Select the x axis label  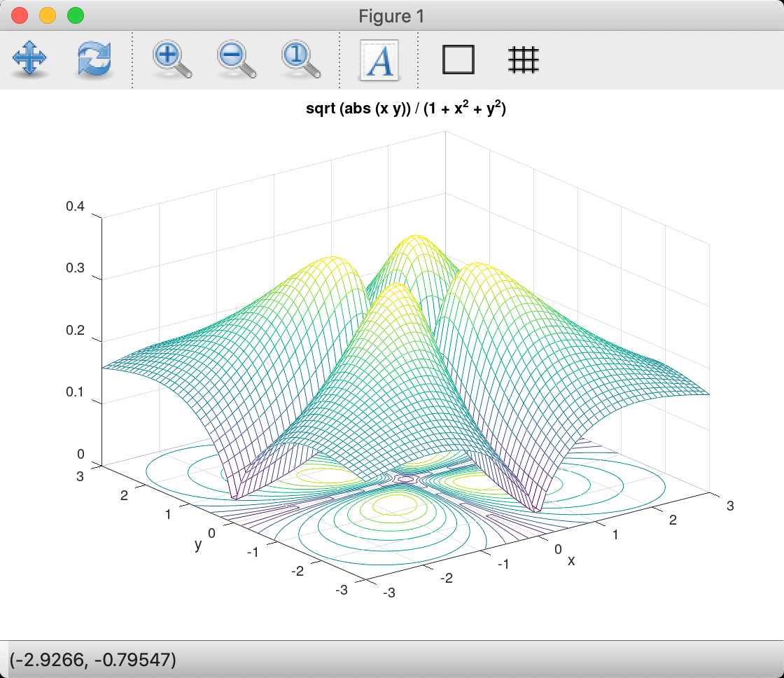coord(571,560)
